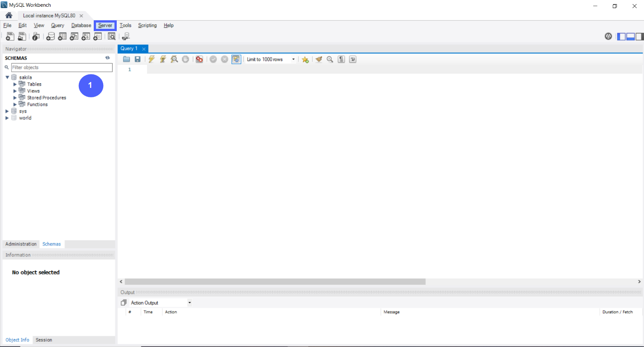
Task: Toggle stop on error for script execution
Action: (199, 59)
